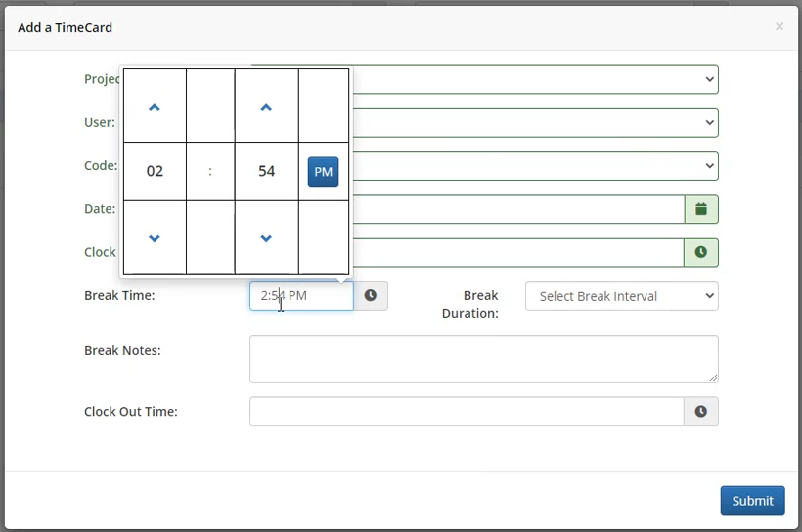Expand the Project dropdown
The height and width of the screenshot is (532, 802).
tap(533, 79)
